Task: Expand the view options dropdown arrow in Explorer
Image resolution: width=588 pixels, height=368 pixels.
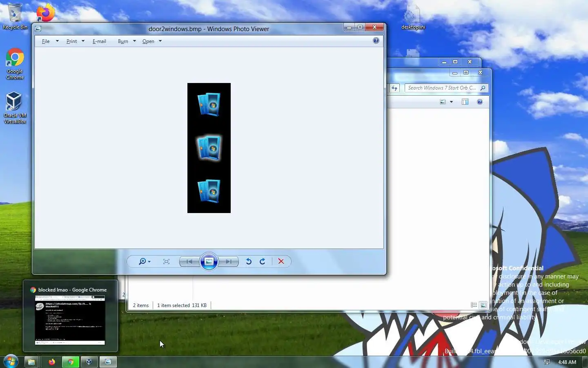Action: pos(451,102)
